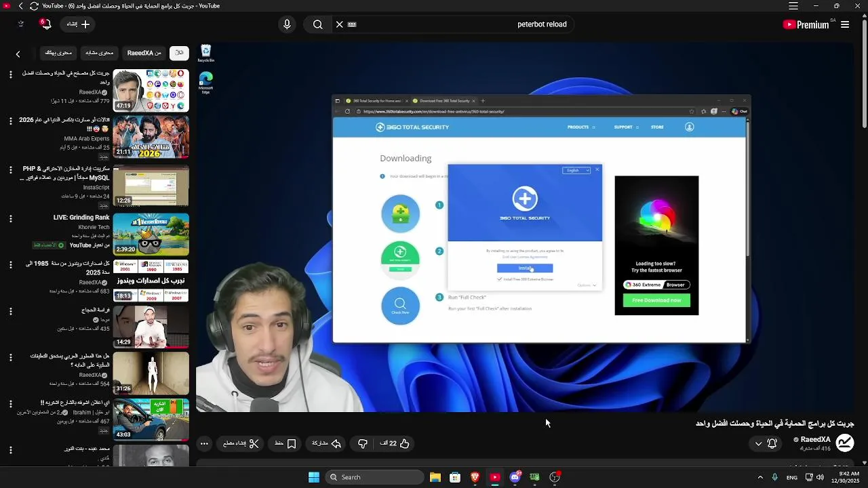Open Microsoft Store from taskbar
The height and width of the screenshot is (488, 868).
(455, 477)
